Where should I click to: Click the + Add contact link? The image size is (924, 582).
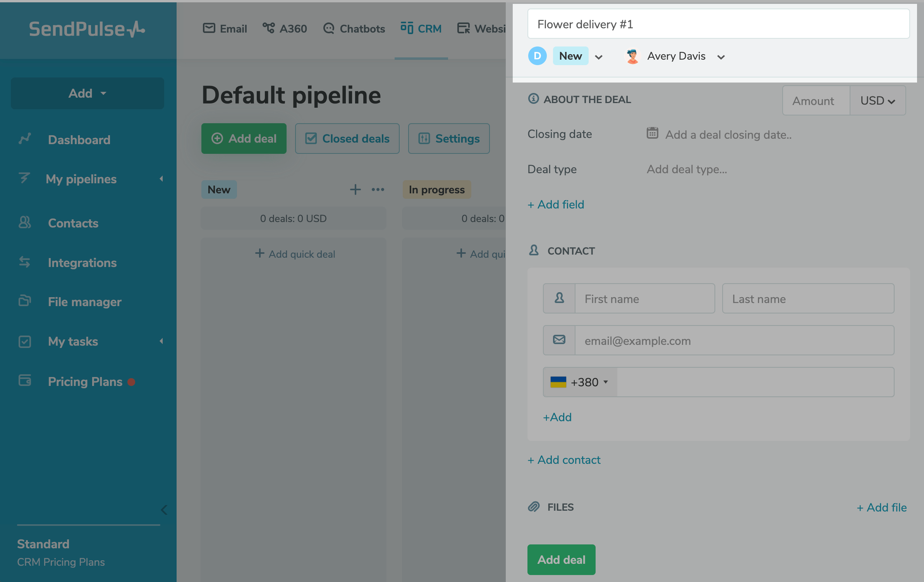[x=564, y=460]
